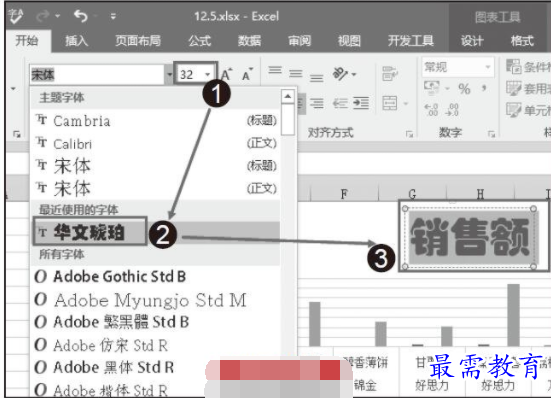Click the Wrap Text icon

(390, 73)
